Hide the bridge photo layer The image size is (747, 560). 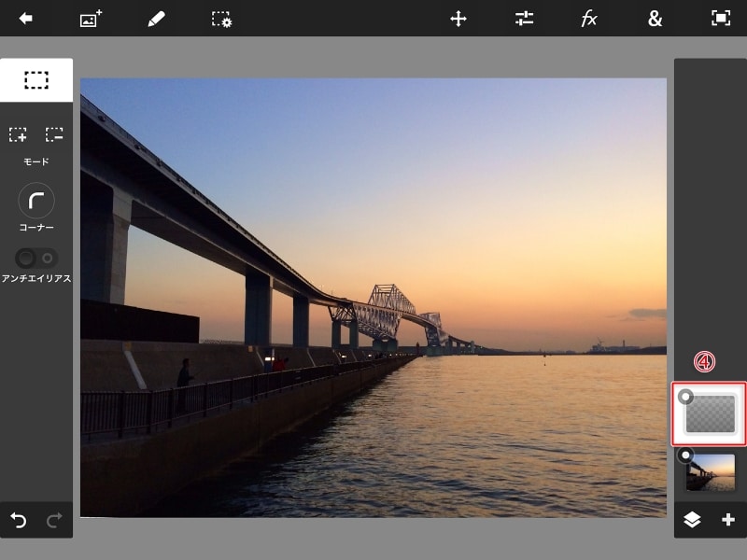coord(686,455)
